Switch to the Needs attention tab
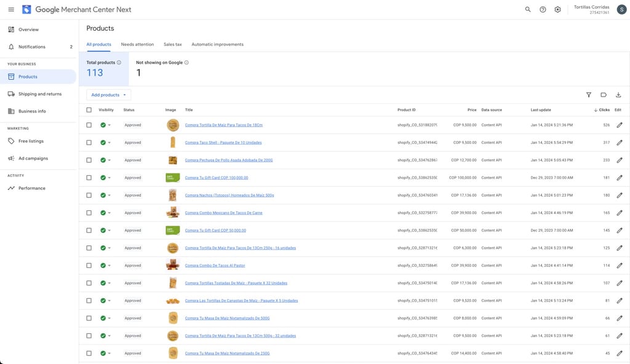 (x=137, y=44)
